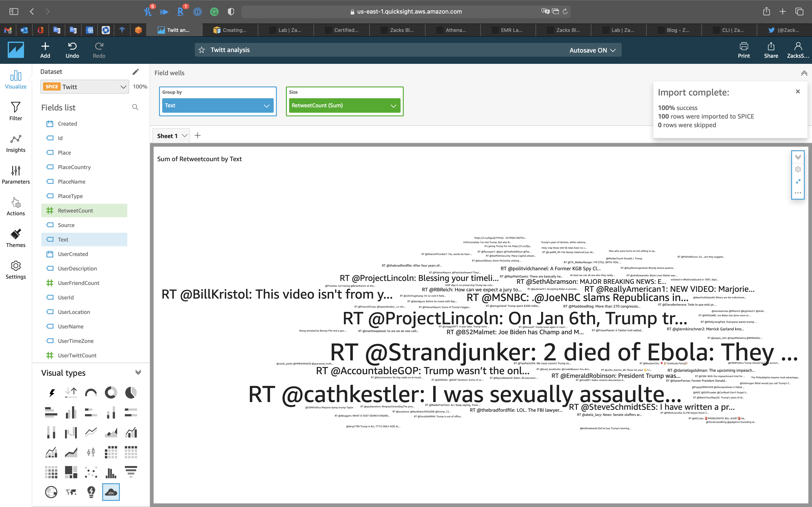Click the Undo button
This screenshot has width=812, height=507.
coord(72,50)
